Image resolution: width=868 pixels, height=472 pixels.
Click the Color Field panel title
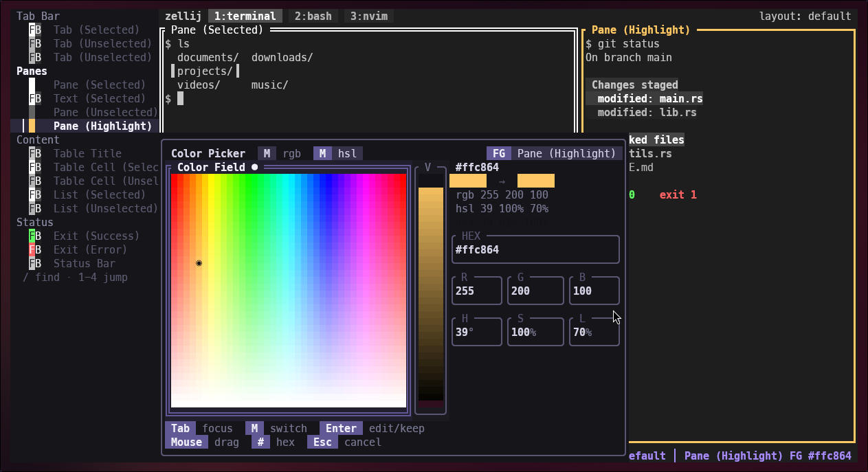(x=211, y=167)
